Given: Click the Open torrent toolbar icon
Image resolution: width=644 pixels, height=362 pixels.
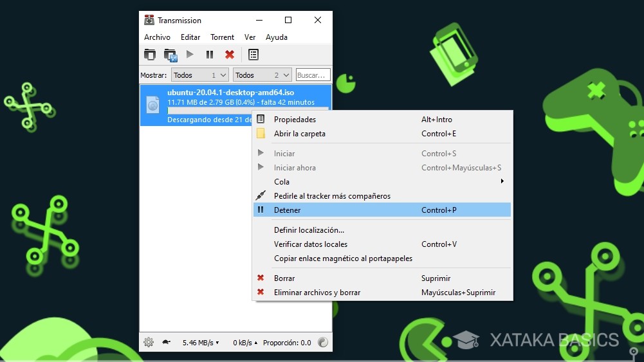Looking at the screenshot, I should [x=150, y=55].
